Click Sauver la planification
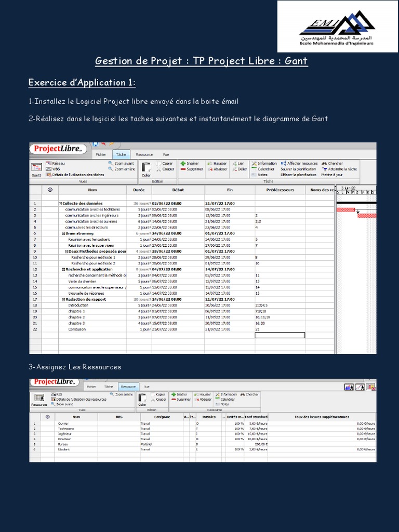Viewport: 399px width, 532px height. point(298,169)
